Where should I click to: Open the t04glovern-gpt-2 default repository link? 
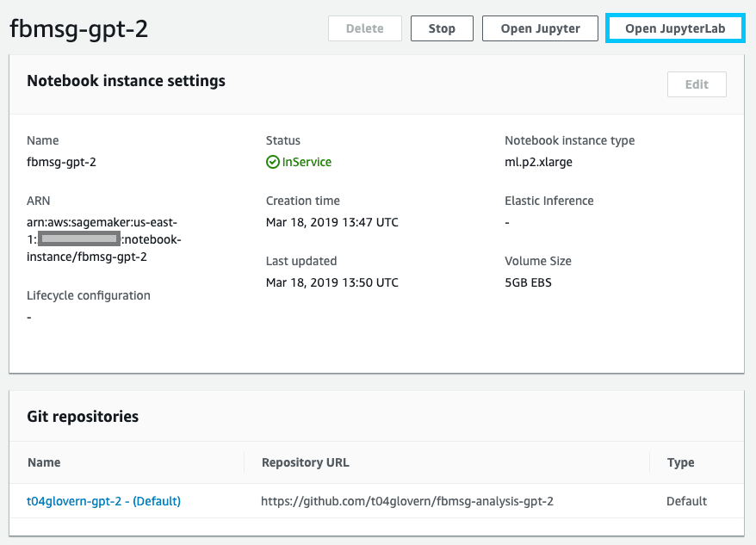pos(104,500)
